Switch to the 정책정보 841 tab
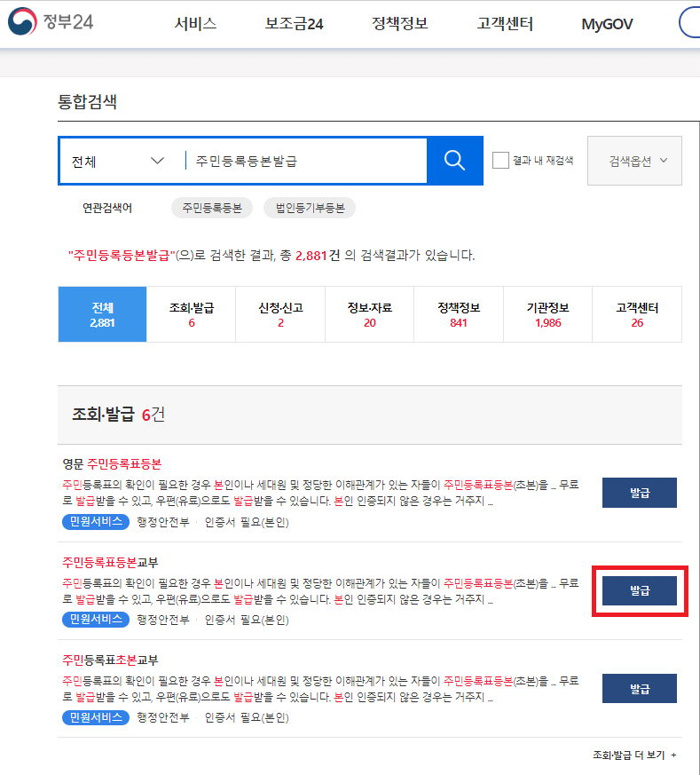700x775 pixels. pos(459,314)
